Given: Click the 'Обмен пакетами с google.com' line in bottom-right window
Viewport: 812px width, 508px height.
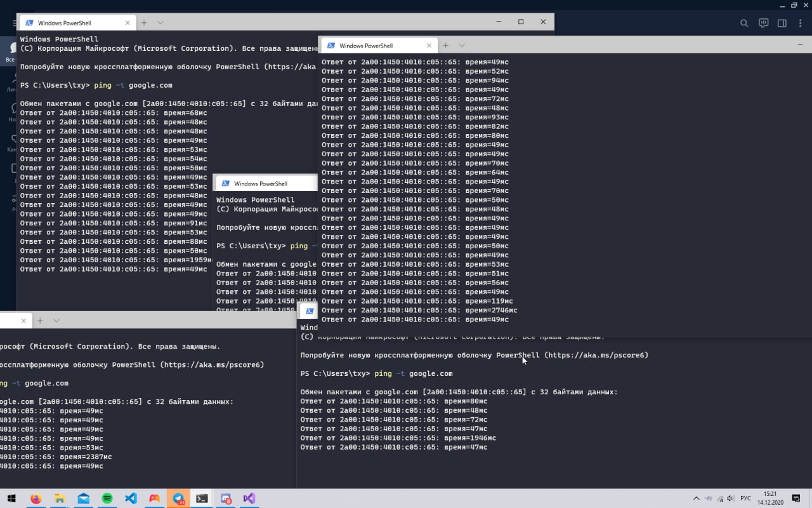Looking at the screenshot, I should [459, 392].
